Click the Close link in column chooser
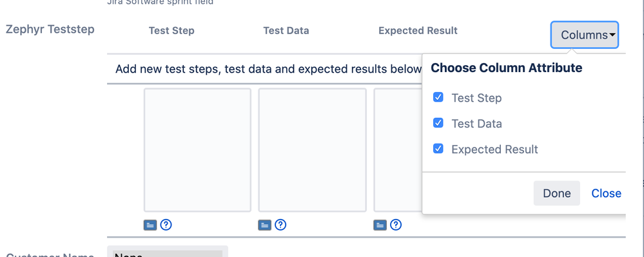 (x=606, y=193)
